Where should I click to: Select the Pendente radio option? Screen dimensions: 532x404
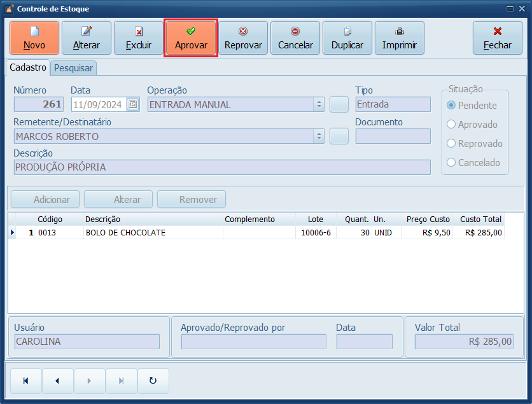tap(452, 106)
